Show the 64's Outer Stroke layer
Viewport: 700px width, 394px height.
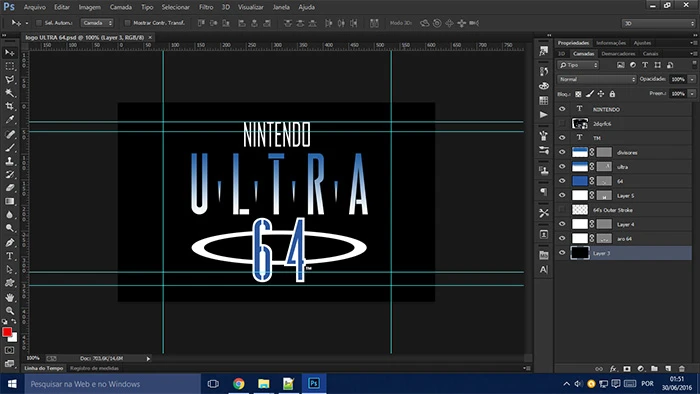tap(562, 210)
